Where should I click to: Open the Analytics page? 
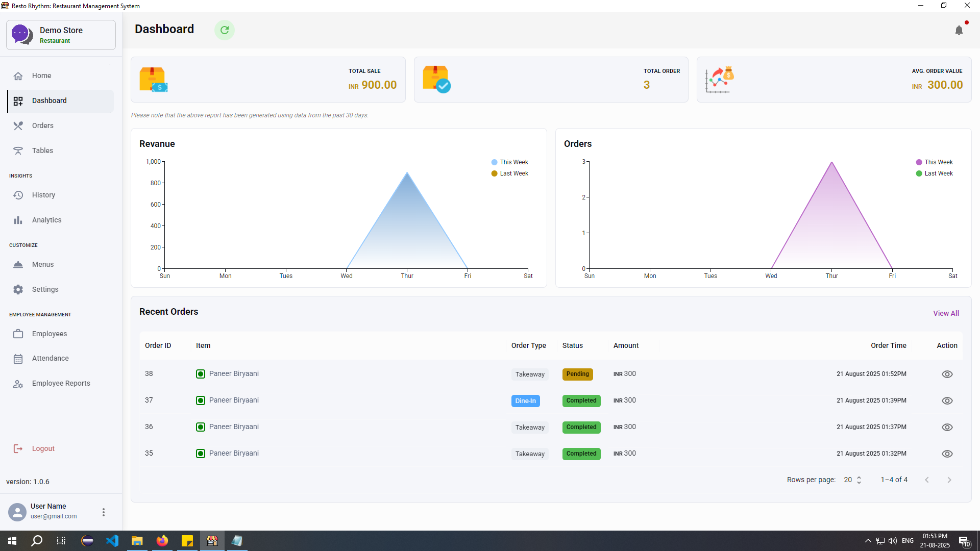[46, 220]
